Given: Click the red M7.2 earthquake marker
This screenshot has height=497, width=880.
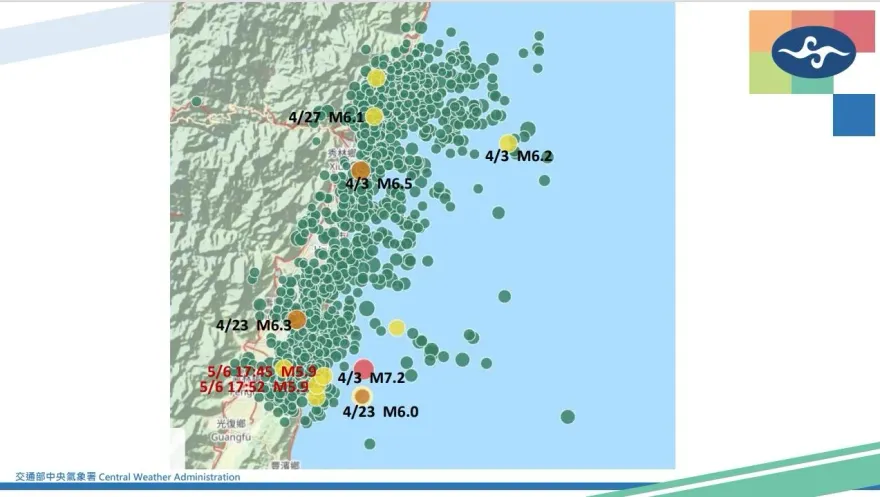Looking at the screenshot, I should [x=364, y=369].
